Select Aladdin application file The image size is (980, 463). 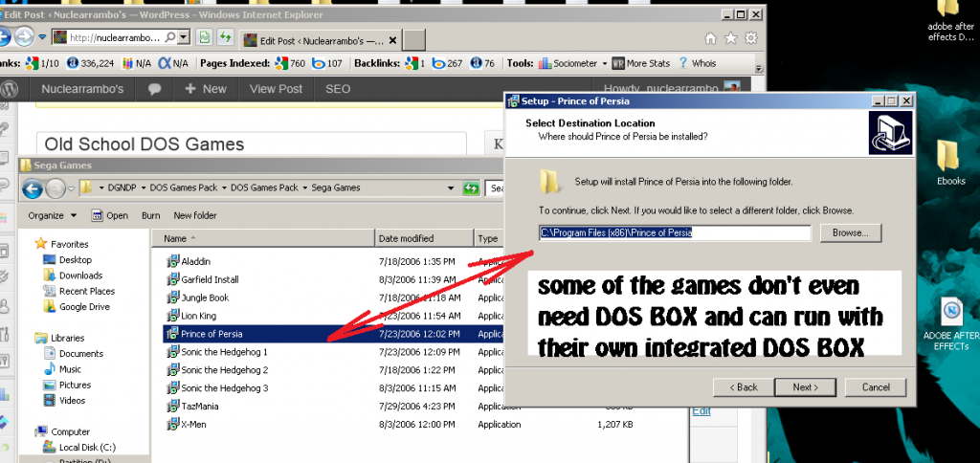[x=195, y=261]
